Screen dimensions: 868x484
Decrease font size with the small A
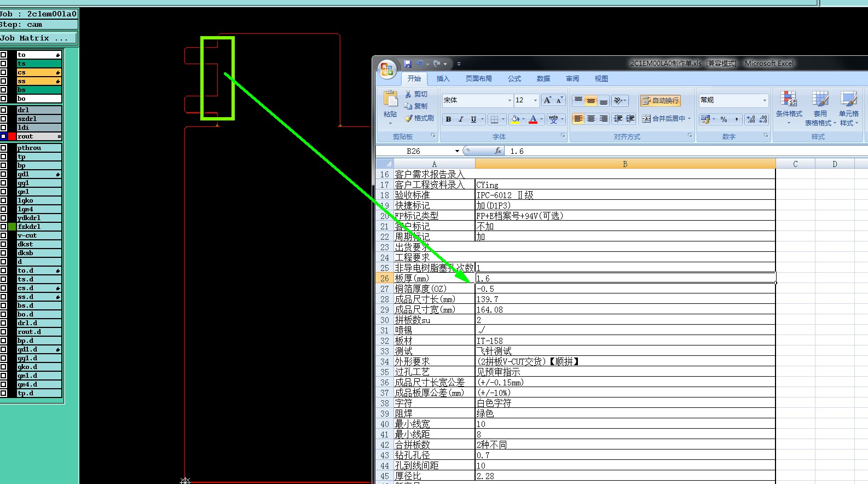pos(559,100)
